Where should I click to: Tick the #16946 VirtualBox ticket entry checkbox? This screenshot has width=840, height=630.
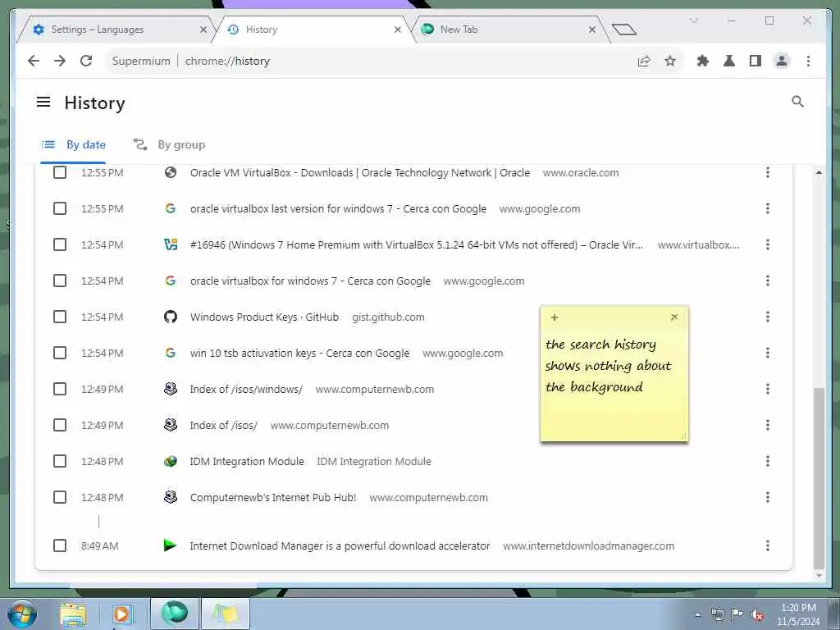[60, 244]
